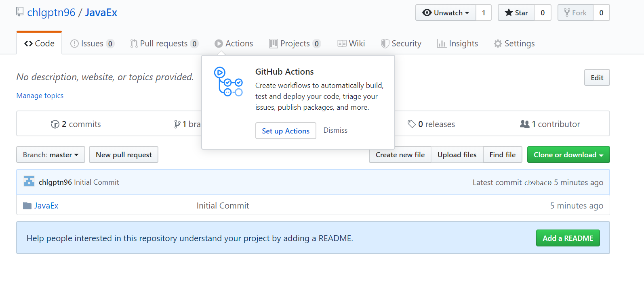The height and width of the screenshot is (290, 644).
Task: Switch to the Issues tab
Action: (92, 44)
